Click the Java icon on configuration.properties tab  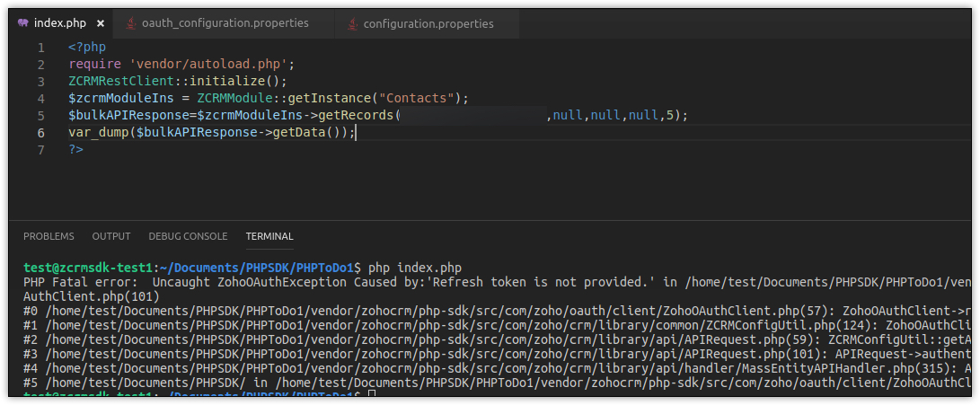pyautogui.click(x=352, y=23)
